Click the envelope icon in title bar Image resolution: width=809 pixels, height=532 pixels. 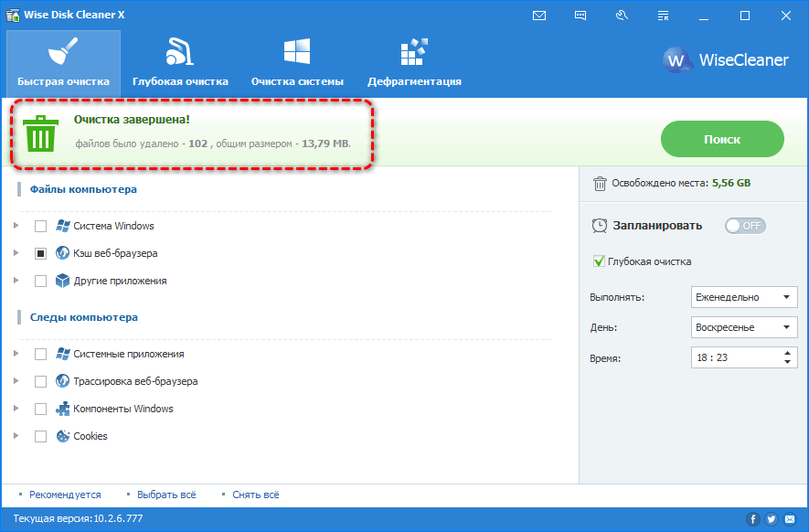(539, 16)
